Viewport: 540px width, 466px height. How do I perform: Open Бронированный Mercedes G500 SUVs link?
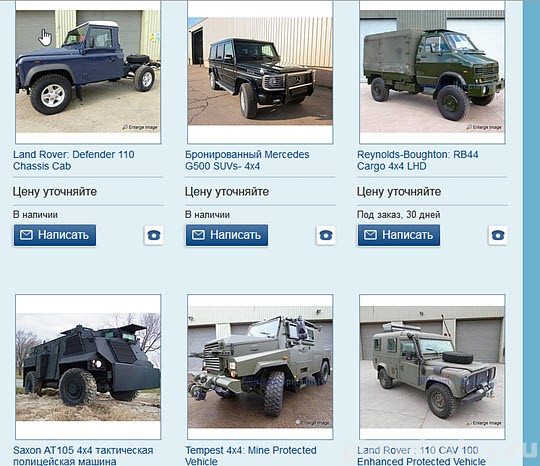coord(247,160)
